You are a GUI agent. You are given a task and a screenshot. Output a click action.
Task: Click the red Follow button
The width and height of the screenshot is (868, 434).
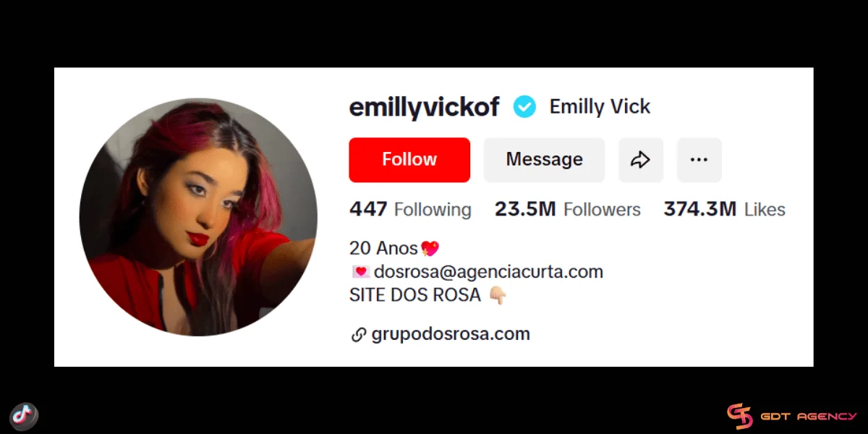point(409,160)
